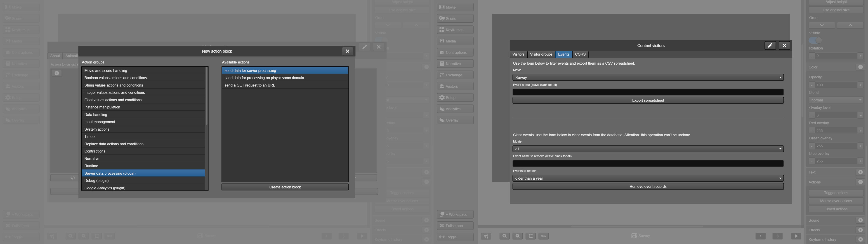Screen dimensions: 868x244
Task: Collapse the Color section with its minus icon
Action: [860, 67]
